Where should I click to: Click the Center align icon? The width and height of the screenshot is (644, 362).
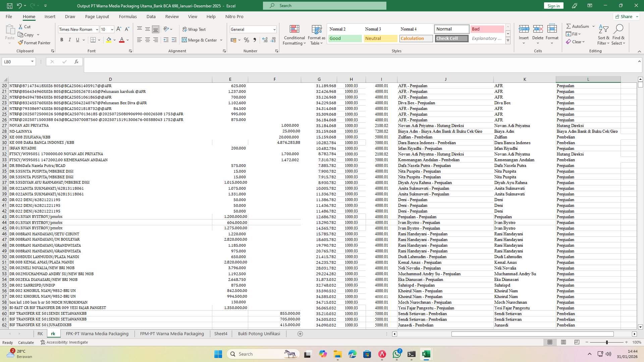pyautogui.click(x=148, y=40)
